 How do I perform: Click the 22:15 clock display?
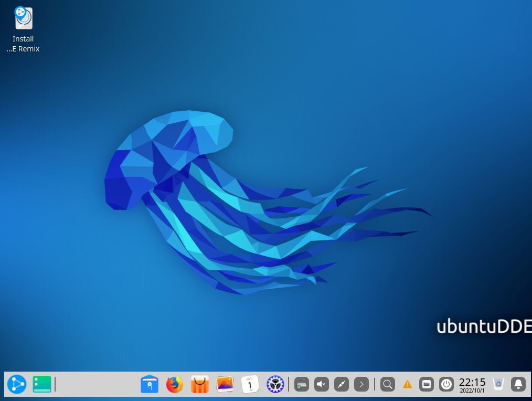472,384
